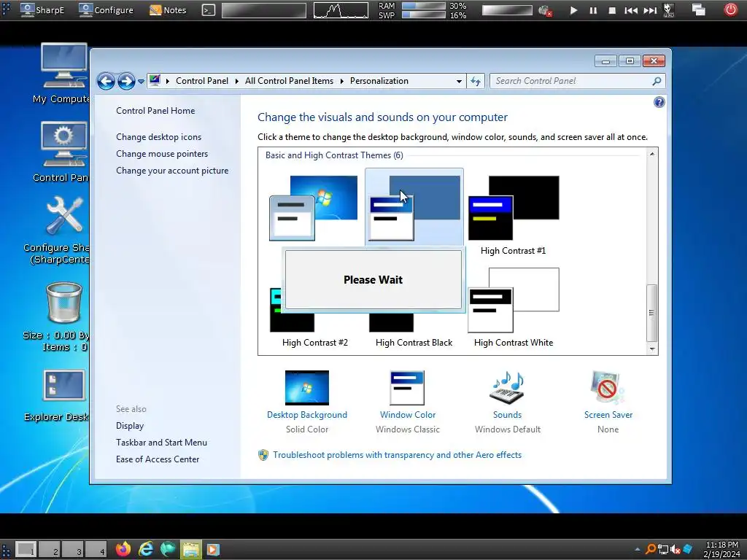Click the Play media button

[x=573, y=10]
